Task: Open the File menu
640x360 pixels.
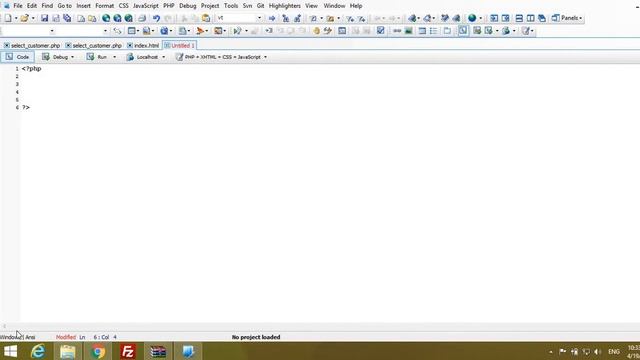Action: (x=18, y=6)
